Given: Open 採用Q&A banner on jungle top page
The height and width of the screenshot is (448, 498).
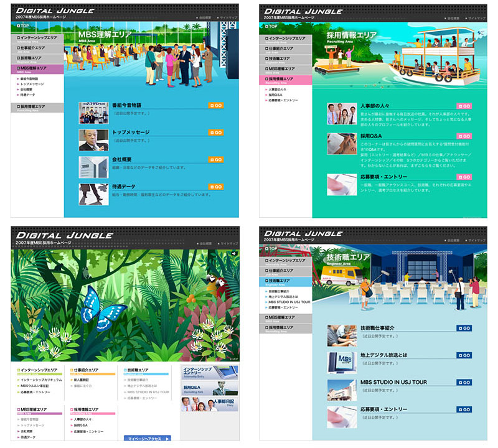Looking at the screenshot, I should tap(210, 388).
